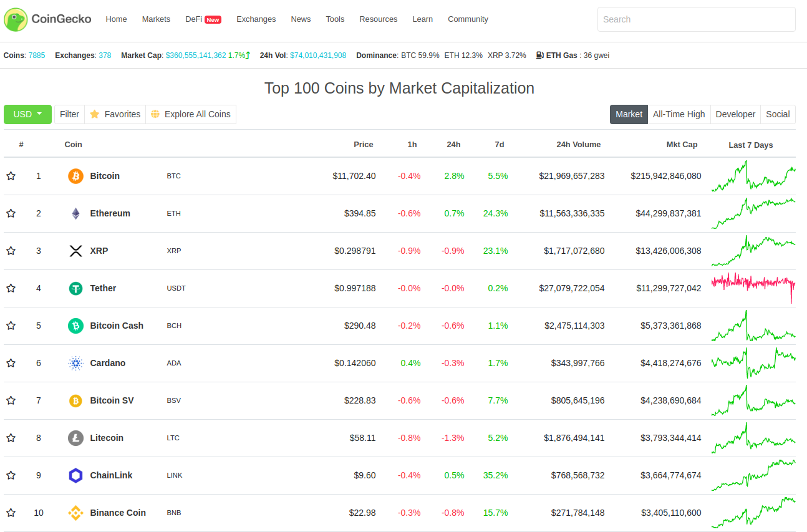Open the Tools nav menu

point(335,19)
